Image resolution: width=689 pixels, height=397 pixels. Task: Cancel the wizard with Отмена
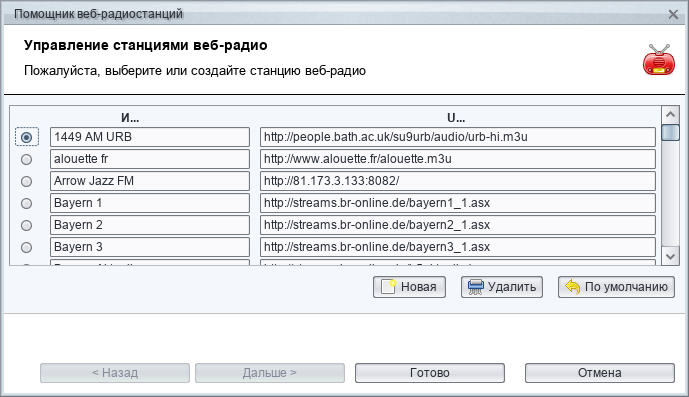click(600, 373)
